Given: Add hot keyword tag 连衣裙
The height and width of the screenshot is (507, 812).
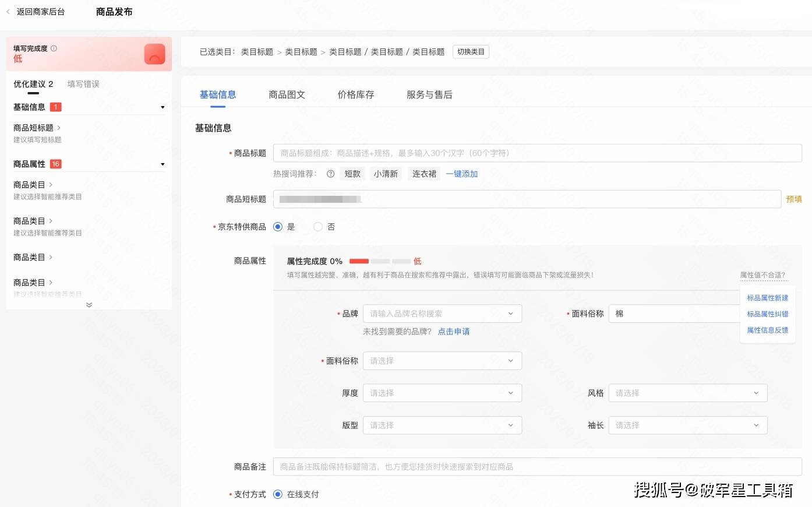Looking at the screenshot, I should (x=424, y=174).
